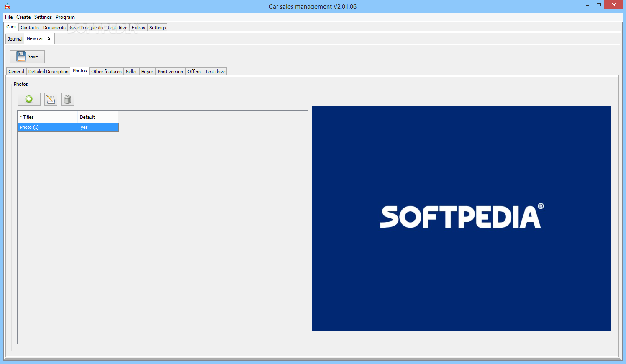Viewport: 626px width, 364px height.
Task: Switch to the Cars main tab
Action: (x=11, y=27)
